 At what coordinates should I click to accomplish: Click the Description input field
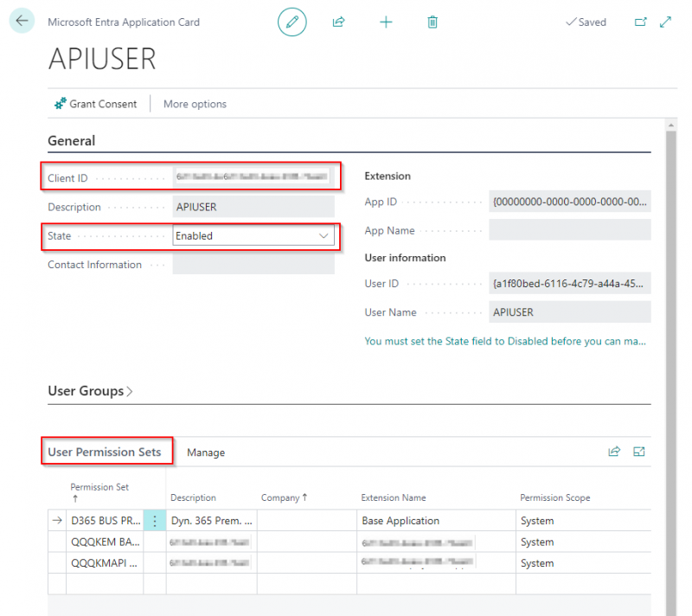point(253,207)
